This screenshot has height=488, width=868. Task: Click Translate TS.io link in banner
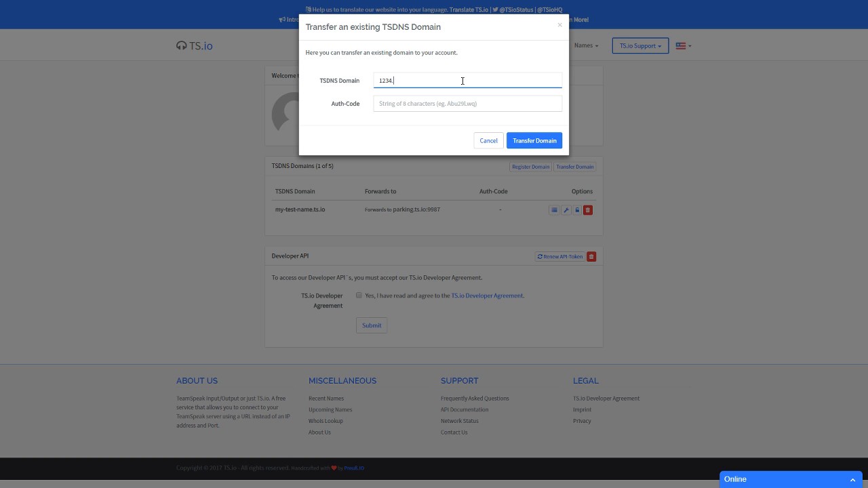[x=469, y=10]
